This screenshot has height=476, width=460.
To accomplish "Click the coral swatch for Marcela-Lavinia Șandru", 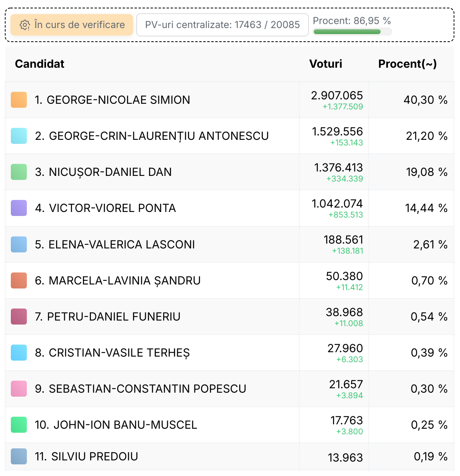I will (x=19, y=280).
